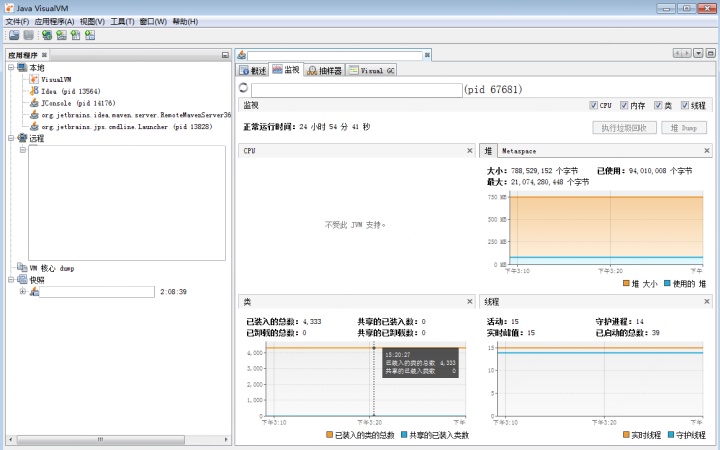The height and width of the screenshot is (450, 720).
Task: Collapse the 本地 tree node
Action: pos(11,68)
